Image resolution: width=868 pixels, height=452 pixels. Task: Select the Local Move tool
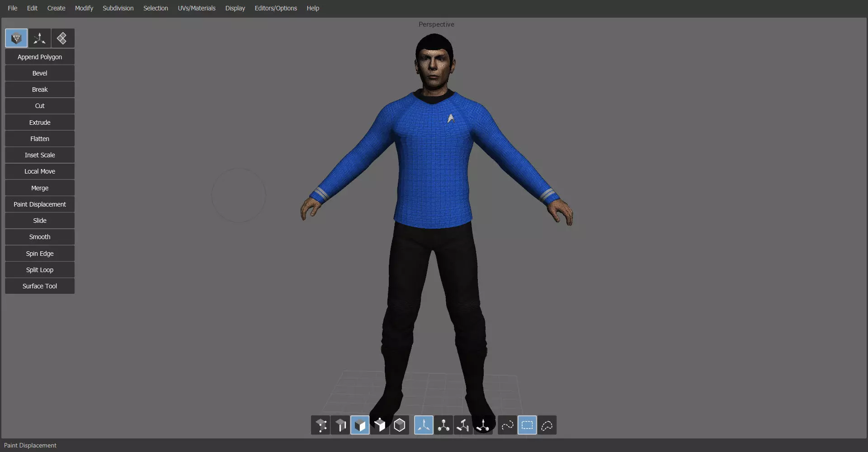click(x=40, y=171)
